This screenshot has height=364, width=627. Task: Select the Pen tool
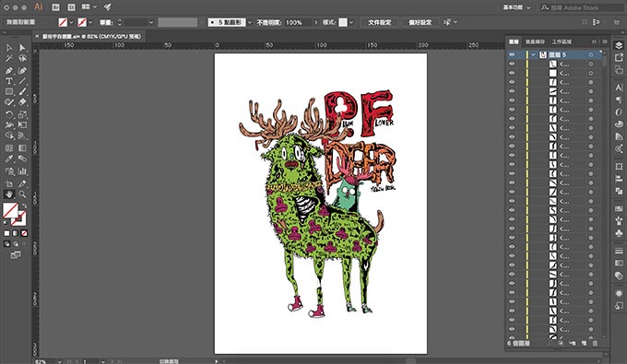coord(9,71)
